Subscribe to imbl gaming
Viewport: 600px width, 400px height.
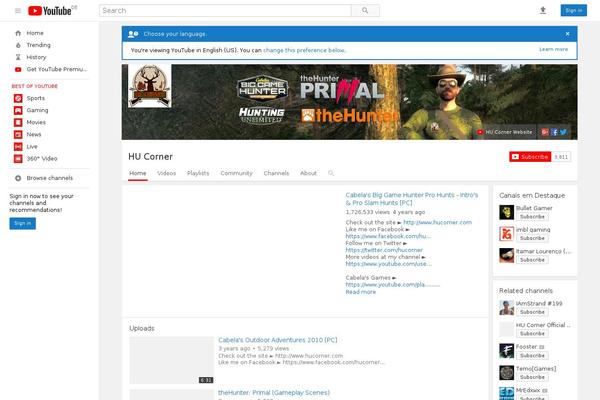[x=532, y=238]
